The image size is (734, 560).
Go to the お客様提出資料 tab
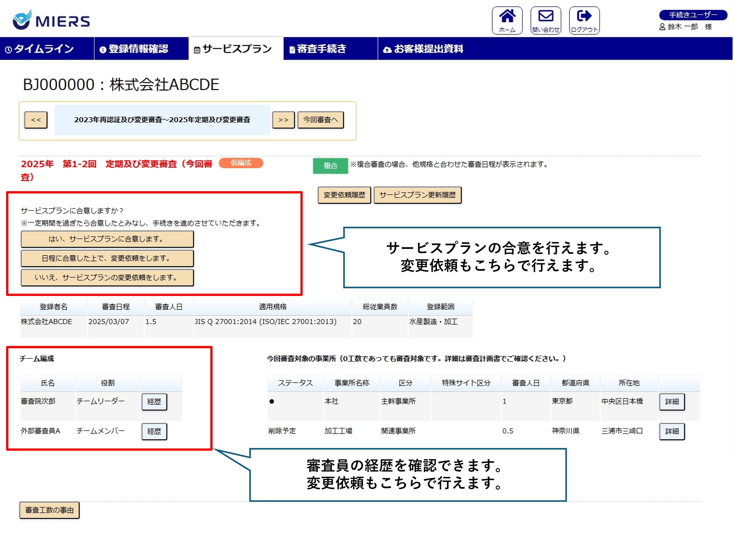point(424,49)
